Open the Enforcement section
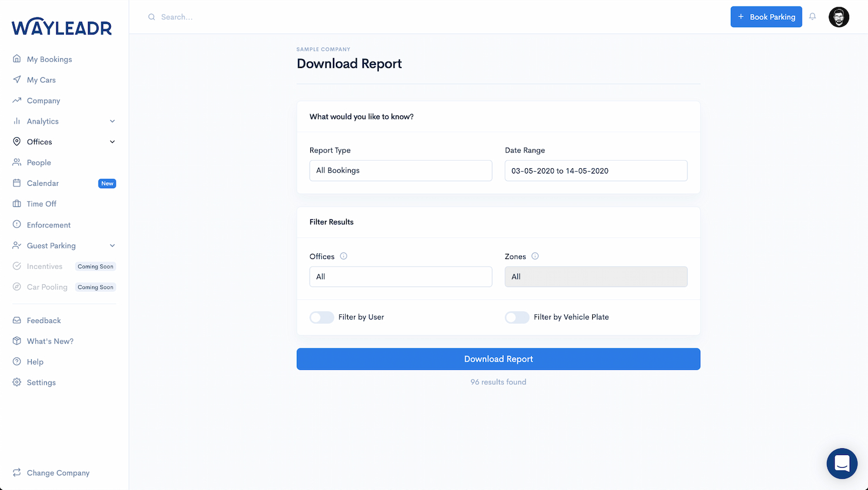The height and width of the screenshot is (490, 868). tap(48, 224)
